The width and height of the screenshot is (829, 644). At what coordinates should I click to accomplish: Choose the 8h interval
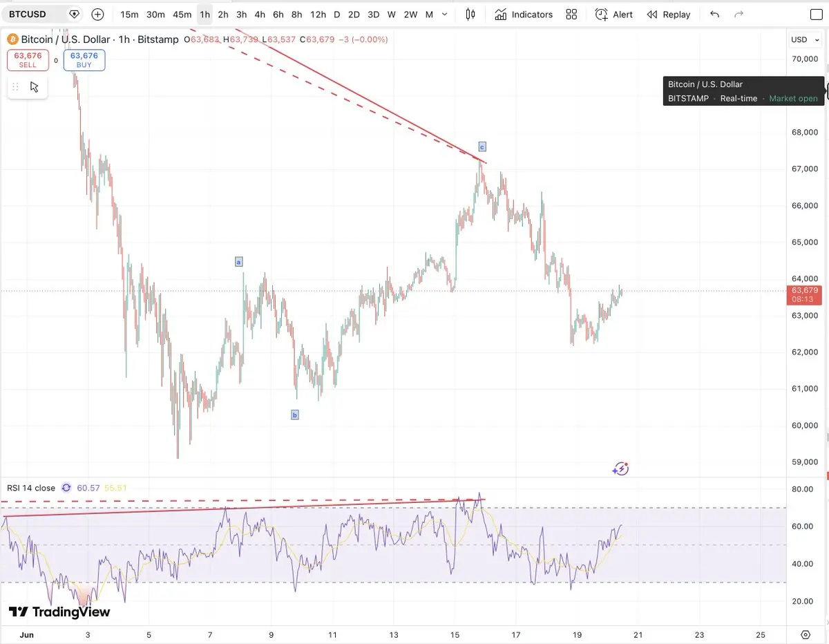point(296,15)
